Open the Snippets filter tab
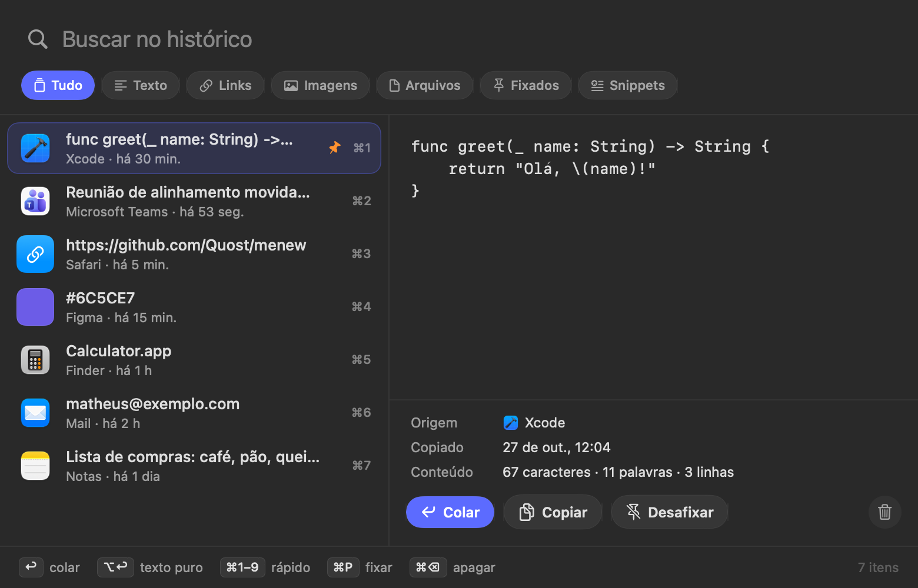The image size is (918, 588). click(x=627, y=85)
